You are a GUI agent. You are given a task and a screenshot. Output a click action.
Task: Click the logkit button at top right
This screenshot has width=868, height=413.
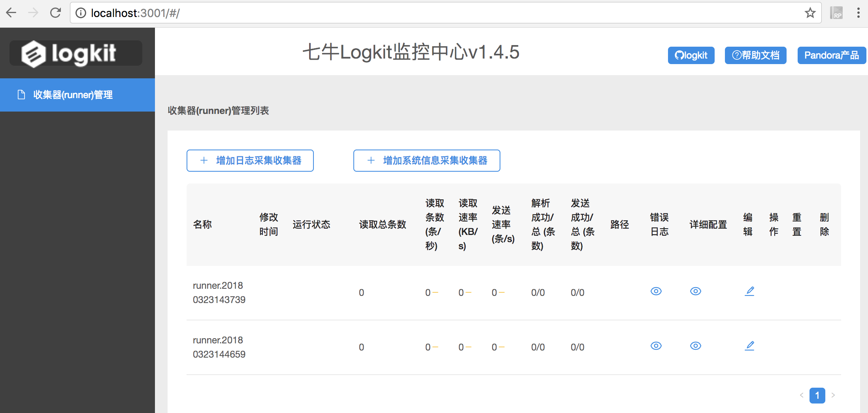click(691, 55)
